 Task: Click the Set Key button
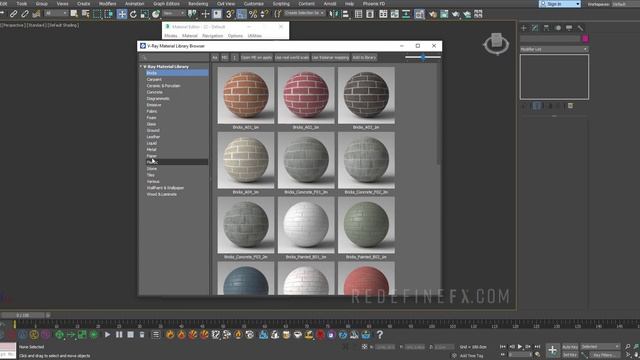pyautogui.click(x=570, y=355)
